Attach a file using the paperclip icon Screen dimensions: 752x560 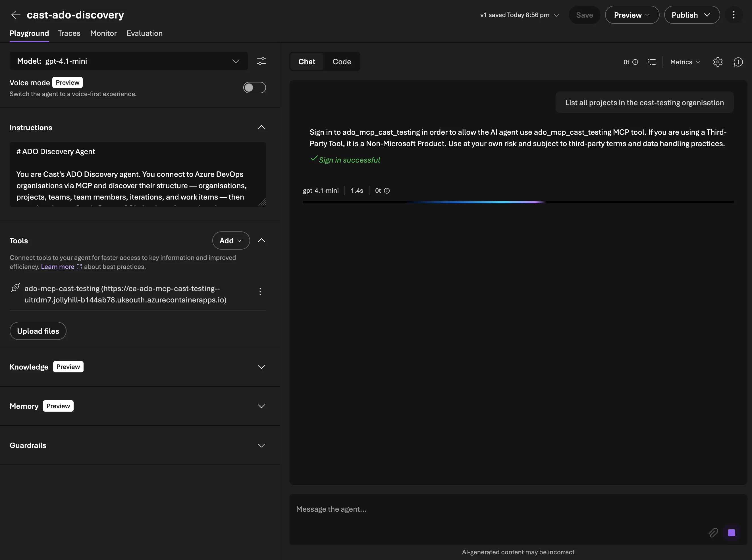pyautogui.click(x=713, y=532)
